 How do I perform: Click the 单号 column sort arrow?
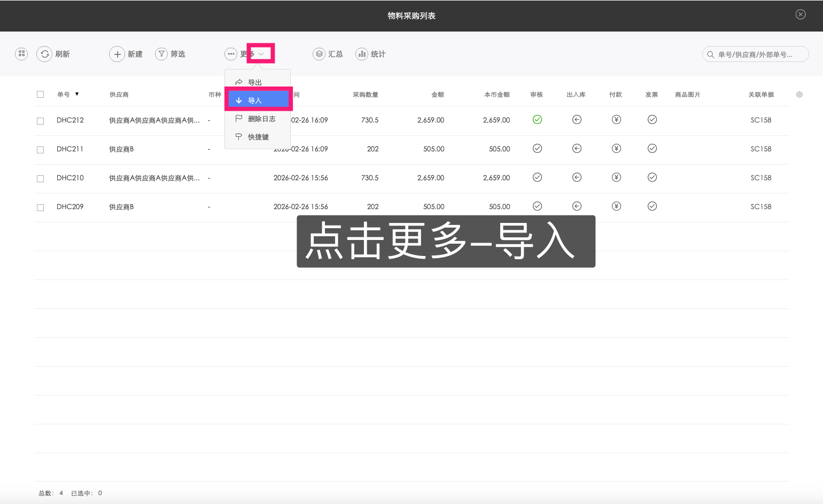coord(77,94)
